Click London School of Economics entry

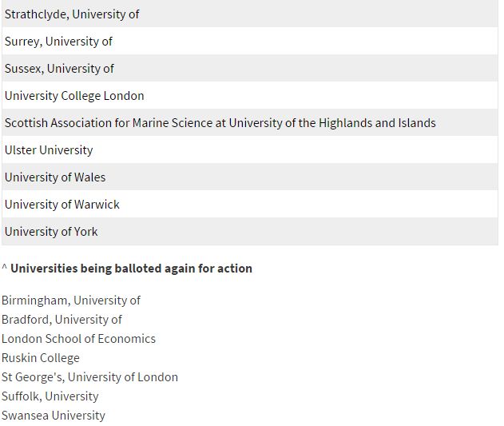click(x=78, y=339)
